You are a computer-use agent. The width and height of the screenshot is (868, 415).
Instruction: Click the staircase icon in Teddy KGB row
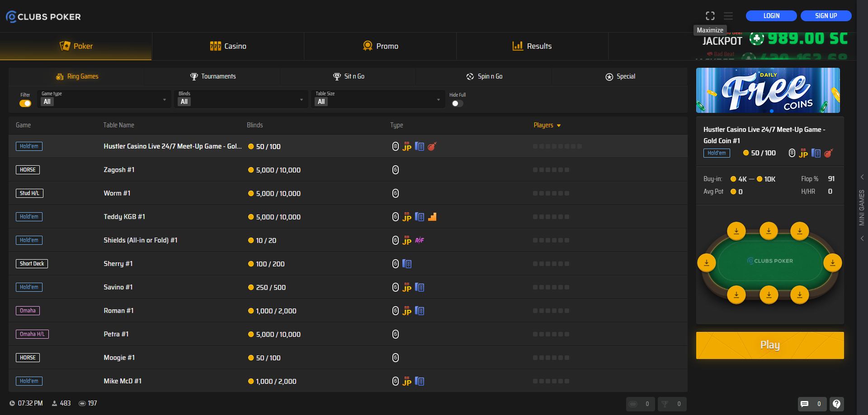(x=432, y=217)
